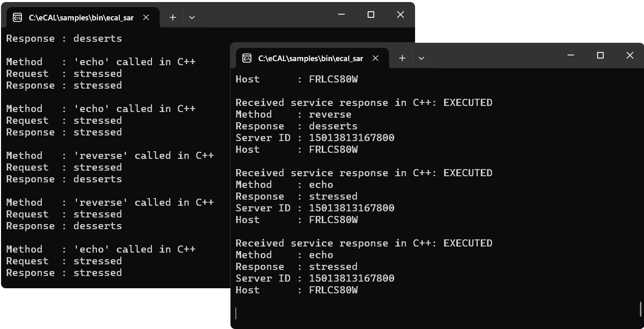This screenshot has width=644, height=329.
Task: Click the FRLCS80W host name text
Action: (x=332, y=79)
